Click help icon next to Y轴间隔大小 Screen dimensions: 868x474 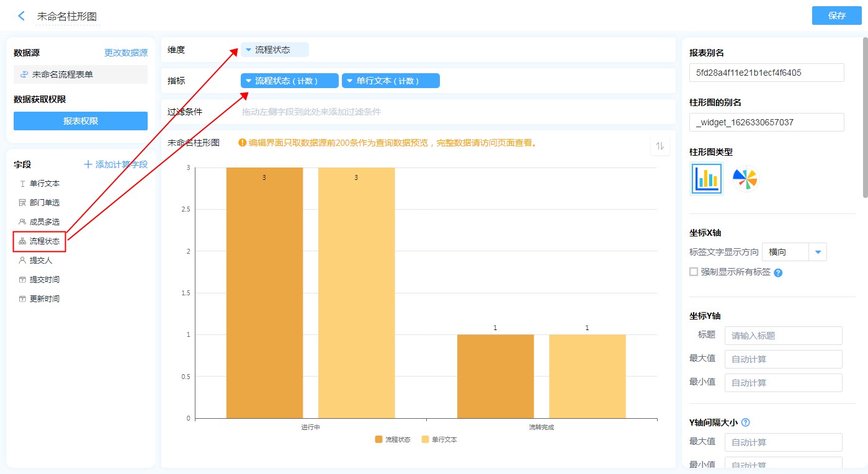pyautogui.click(x=746, y=423)
